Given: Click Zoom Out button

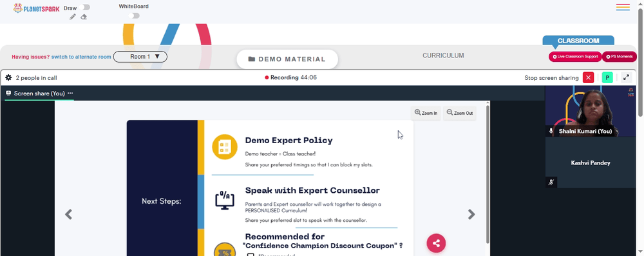Looking at the screenshot, I should tap(460, 113).
